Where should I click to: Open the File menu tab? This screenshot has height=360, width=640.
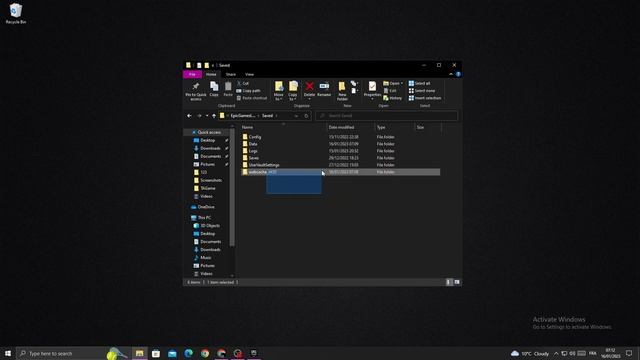tap(192, 74)
